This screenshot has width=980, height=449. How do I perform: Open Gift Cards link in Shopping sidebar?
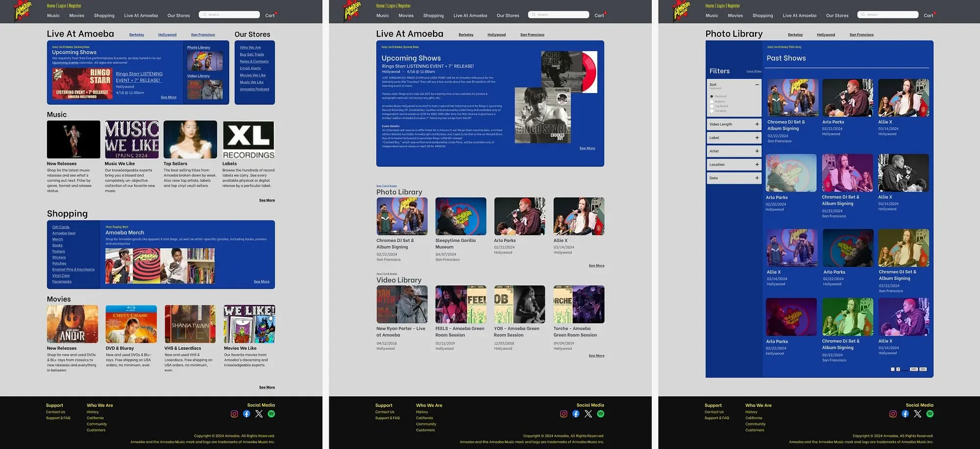pos(61,227)
